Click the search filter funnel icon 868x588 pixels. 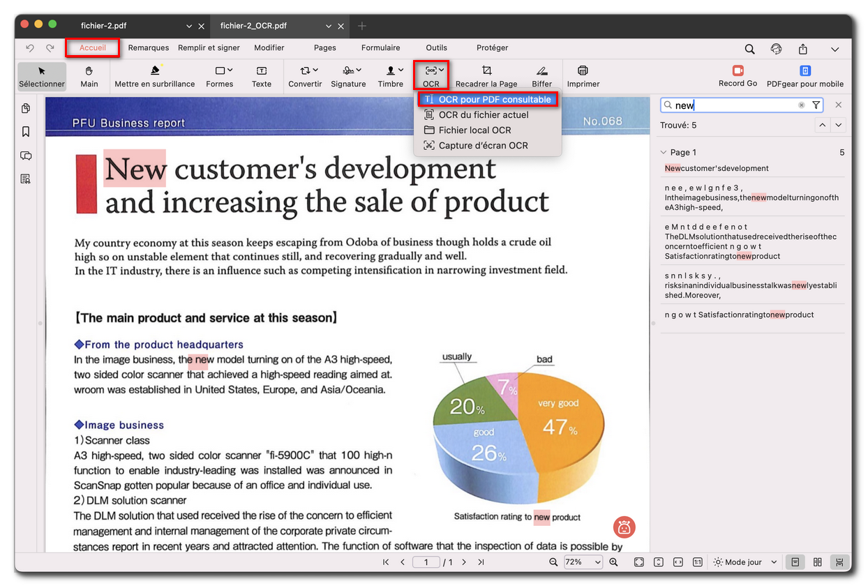click(x=816, y=105)
